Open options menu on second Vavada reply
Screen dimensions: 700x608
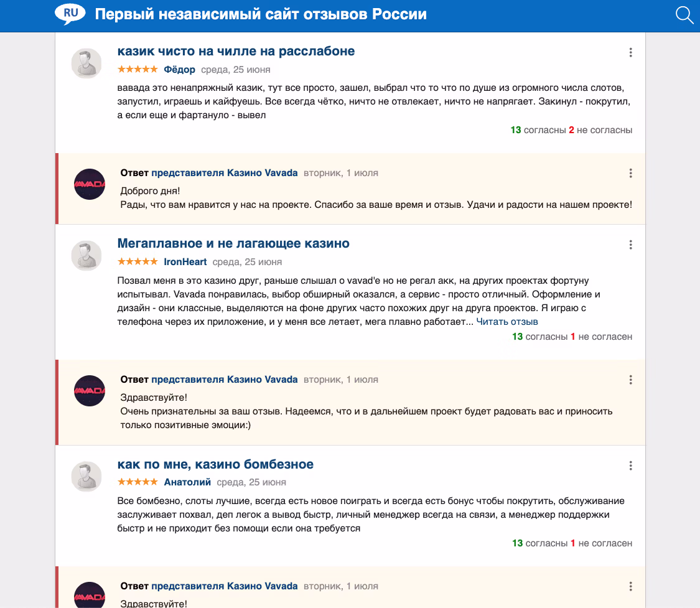click(630, 379)
